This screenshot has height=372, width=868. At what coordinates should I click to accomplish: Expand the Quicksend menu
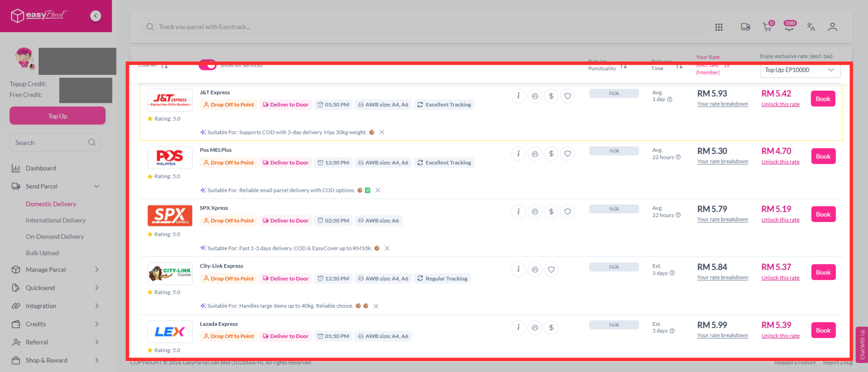[x=96, y=288]
